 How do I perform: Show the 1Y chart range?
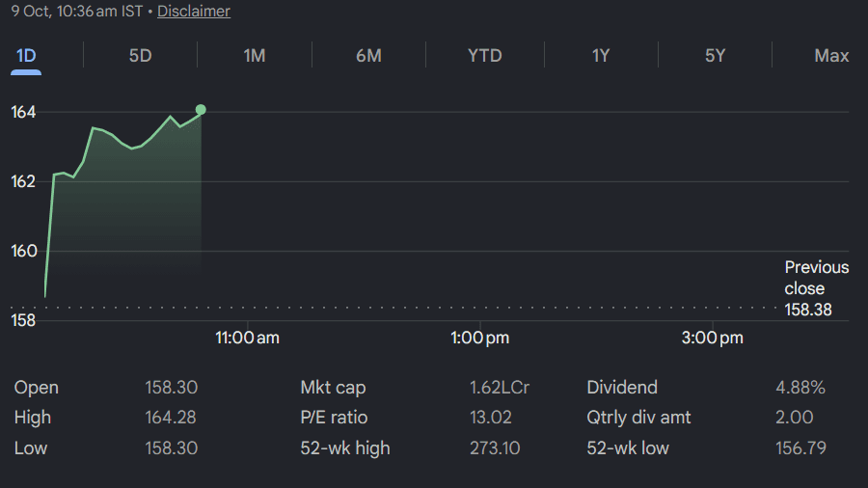601,55
